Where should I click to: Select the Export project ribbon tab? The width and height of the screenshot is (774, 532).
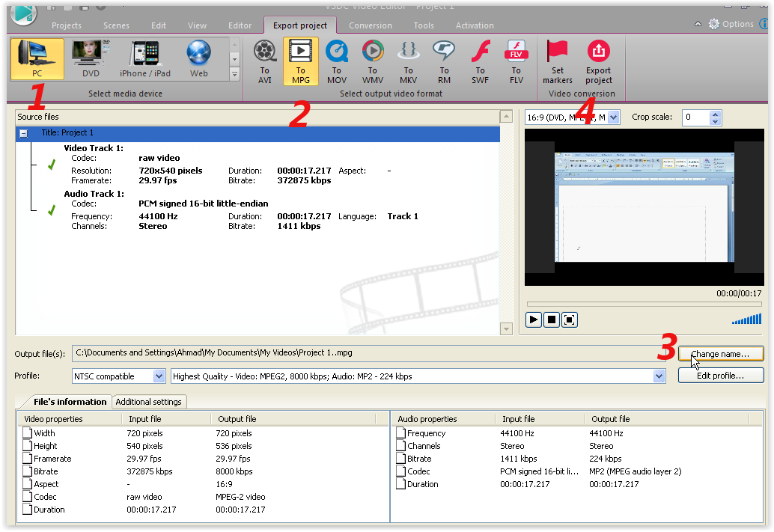300,25
